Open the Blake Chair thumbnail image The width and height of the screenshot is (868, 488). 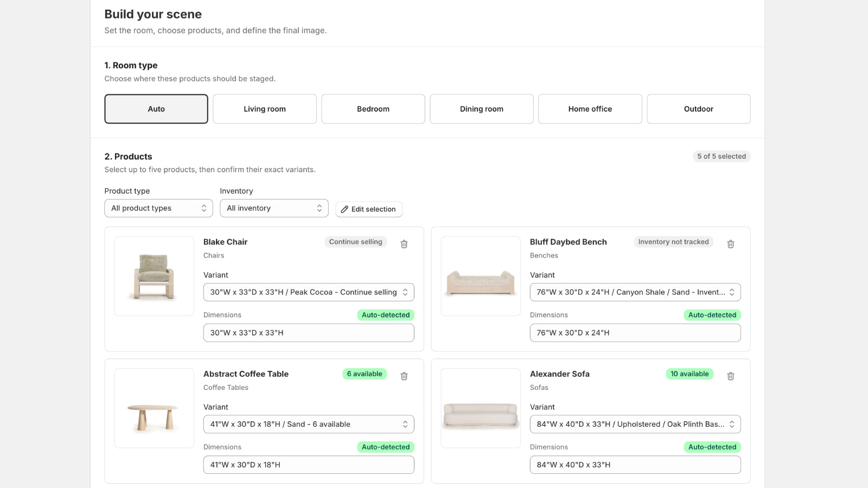click(x=154, y=276)
